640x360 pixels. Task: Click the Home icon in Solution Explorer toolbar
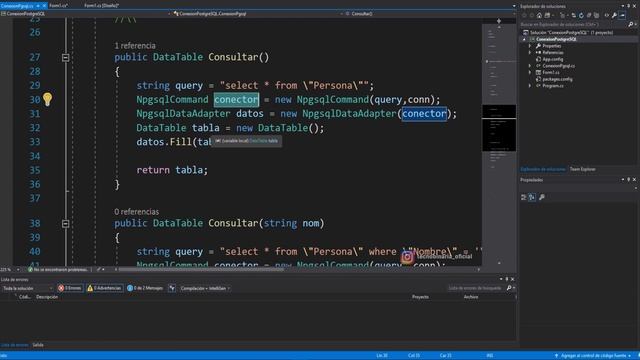[539, 16]
